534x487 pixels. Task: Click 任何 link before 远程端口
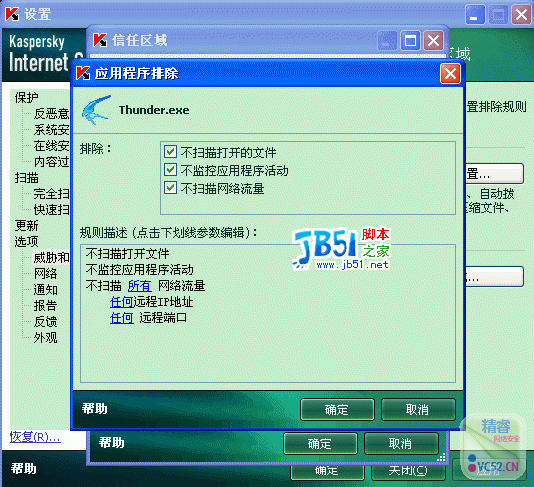121,318
